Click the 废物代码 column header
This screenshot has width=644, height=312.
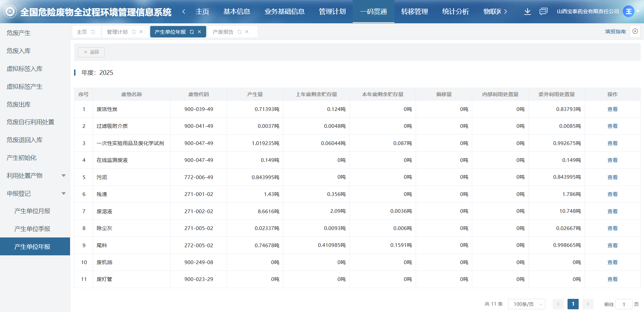pos(199,94)
